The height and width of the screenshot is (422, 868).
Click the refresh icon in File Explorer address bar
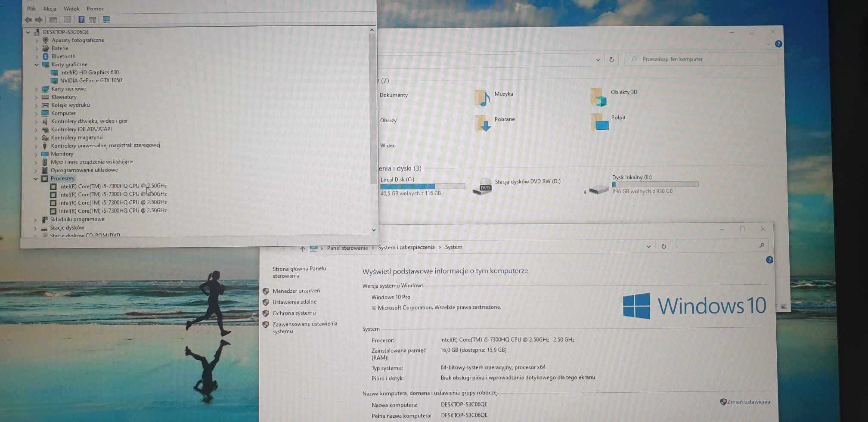(611, 60)
